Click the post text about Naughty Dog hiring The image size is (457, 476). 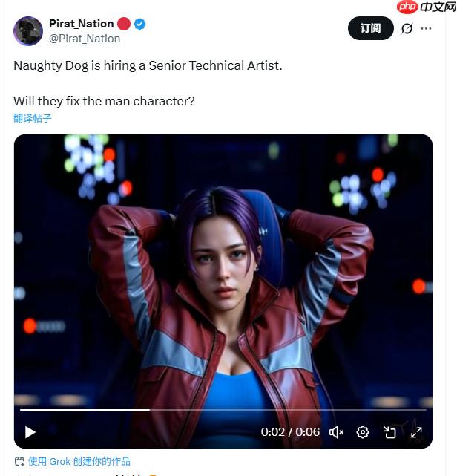(148, 65)
